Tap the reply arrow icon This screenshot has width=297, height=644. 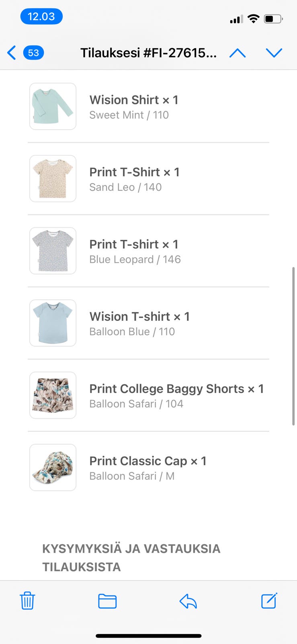188,601
